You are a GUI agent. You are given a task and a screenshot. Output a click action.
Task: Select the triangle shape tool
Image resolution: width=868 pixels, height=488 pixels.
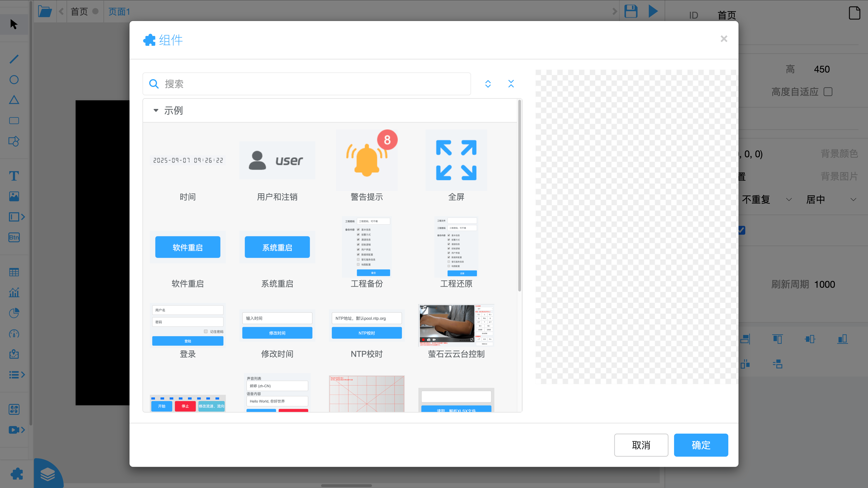[14, 100]
